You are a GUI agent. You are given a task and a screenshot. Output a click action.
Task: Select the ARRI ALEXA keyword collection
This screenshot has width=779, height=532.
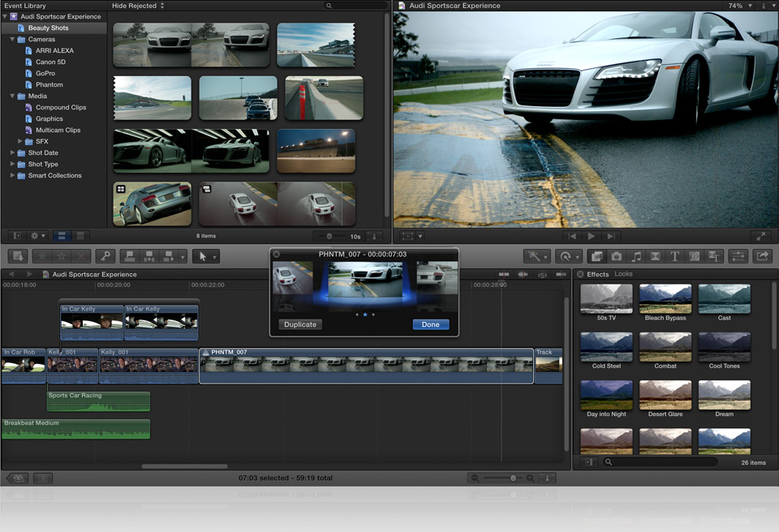[54, 50]
